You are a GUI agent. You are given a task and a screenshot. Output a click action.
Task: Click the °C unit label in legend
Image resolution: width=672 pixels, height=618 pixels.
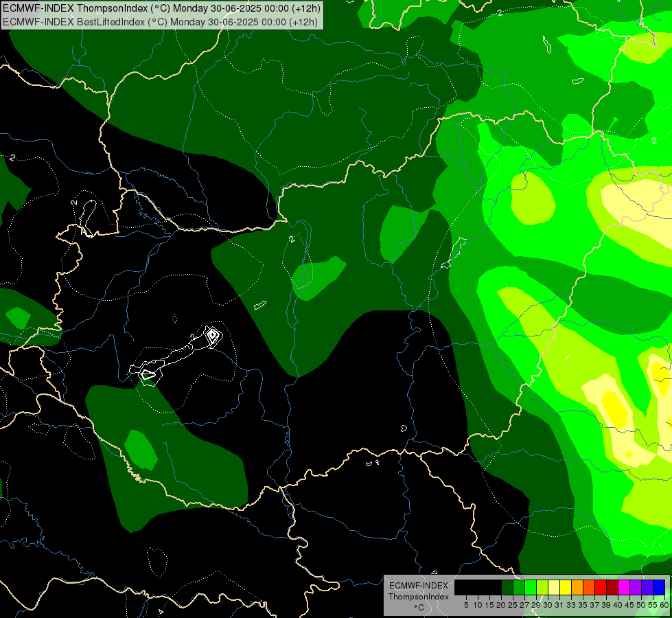[x=419, y=607]
